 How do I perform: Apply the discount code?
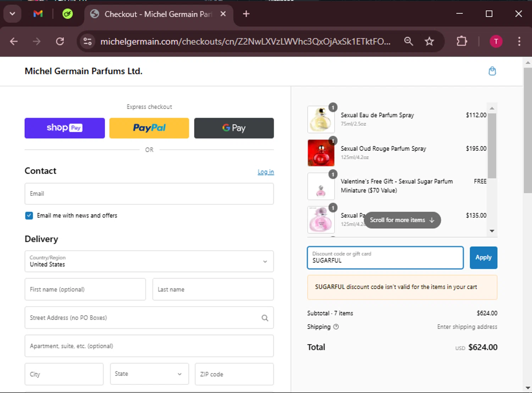tap(483, 258)
